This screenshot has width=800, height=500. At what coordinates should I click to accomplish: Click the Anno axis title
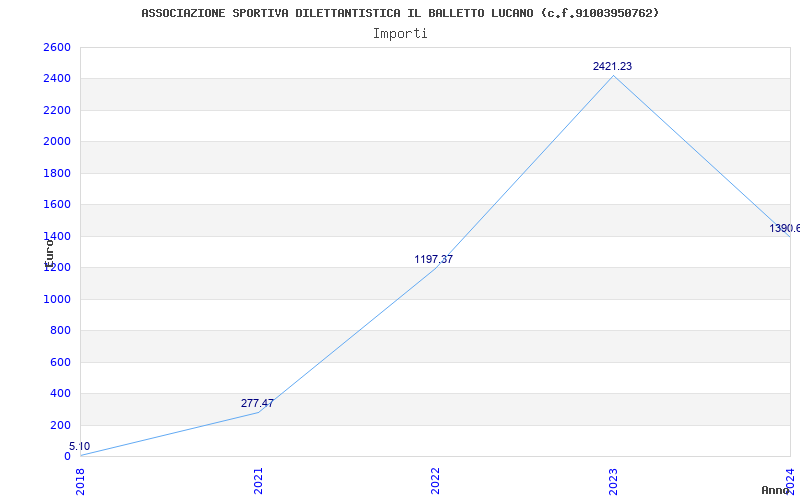click(775, 490)
